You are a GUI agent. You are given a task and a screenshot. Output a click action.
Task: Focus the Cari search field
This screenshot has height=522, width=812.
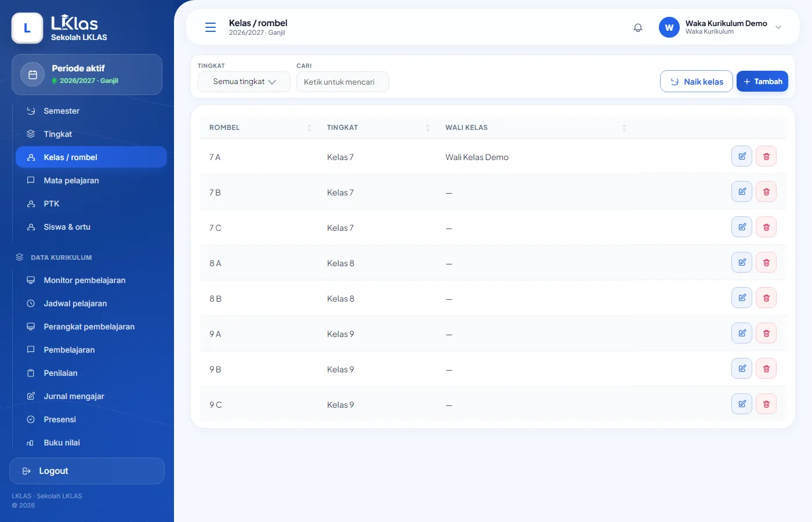coord(343,82)
